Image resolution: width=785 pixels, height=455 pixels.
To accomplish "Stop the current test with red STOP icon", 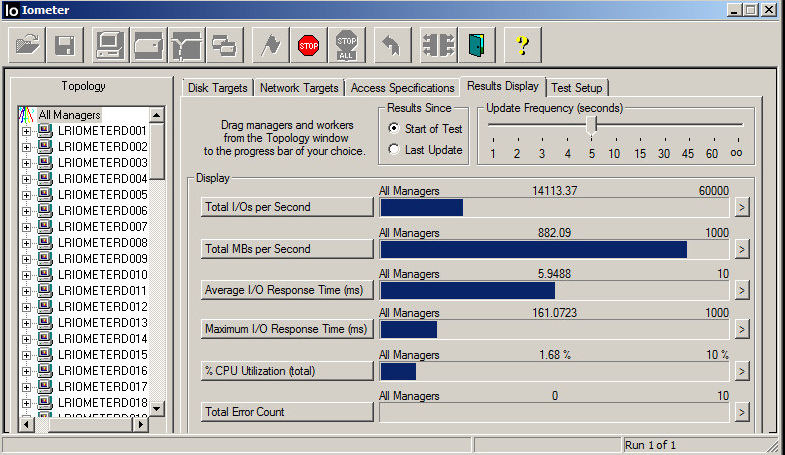I will click(x=308, y=45).
